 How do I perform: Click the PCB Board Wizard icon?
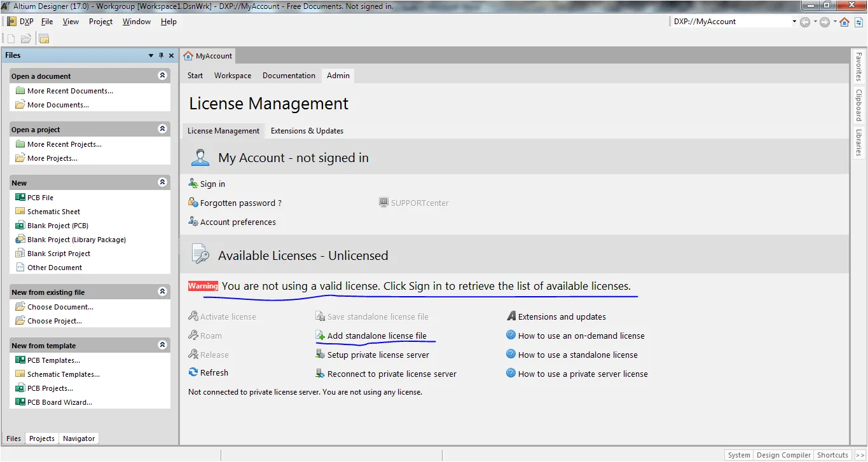tap(20, 402)
